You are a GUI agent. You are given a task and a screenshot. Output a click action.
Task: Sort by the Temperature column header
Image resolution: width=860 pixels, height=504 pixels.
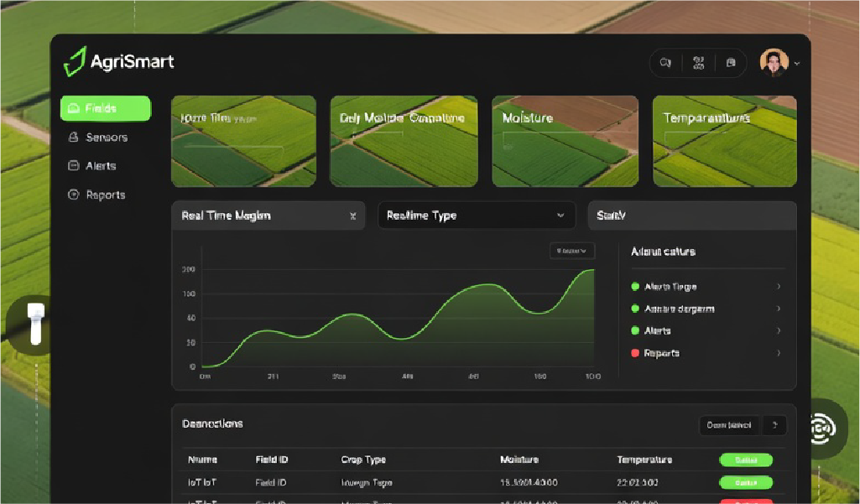tap(644, 460)
